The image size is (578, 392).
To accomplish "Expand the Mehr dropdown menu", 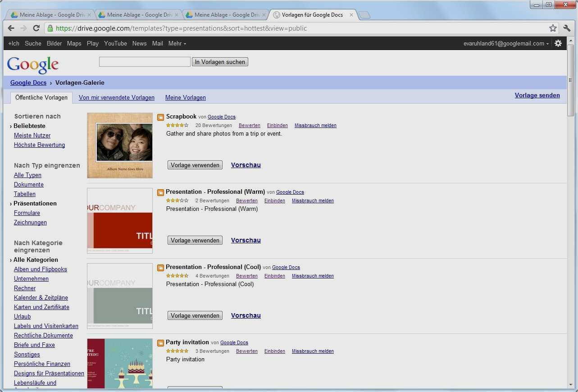I will 177,44.
